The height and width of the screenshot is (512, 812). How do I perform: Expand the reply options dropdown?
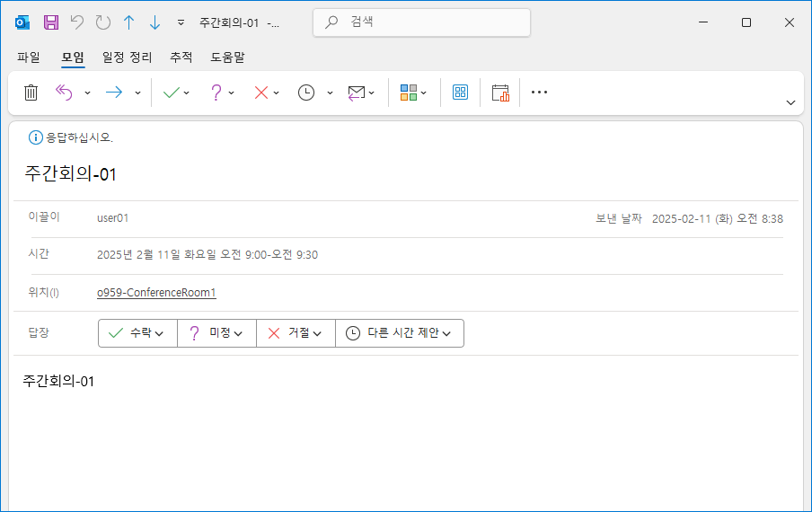87,93
